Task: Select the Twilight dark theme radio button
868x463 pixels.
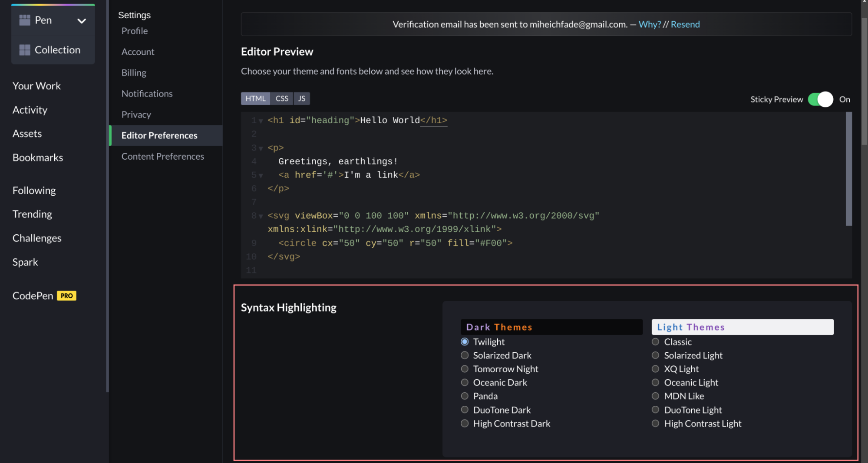Action: (x=465, y=342)
